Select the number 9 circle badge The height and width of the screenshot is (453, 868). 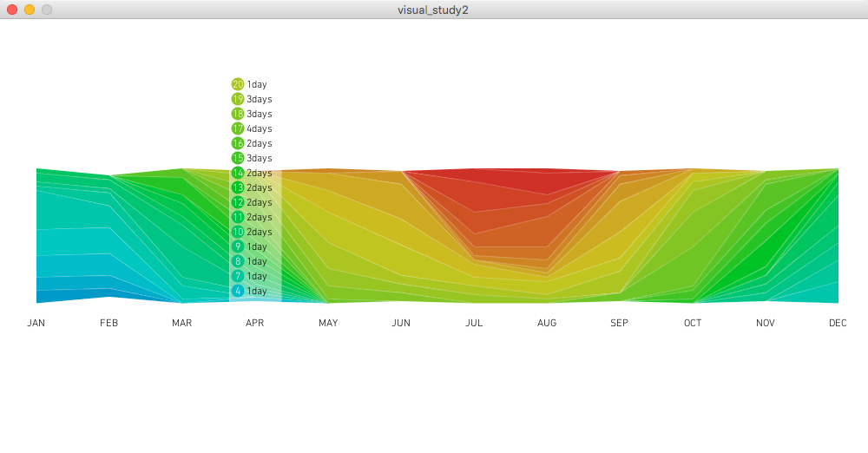pyautogui.click(x=238, y=246)
